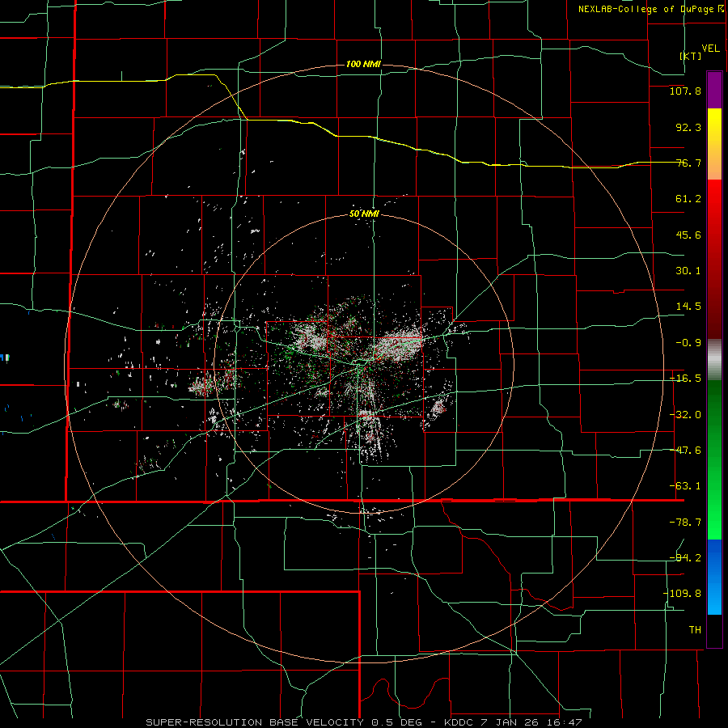The width and height of the screenshot is (728, 728).
Task: Click the gray near-zero segment of the color bar
Action: [714, 360]
